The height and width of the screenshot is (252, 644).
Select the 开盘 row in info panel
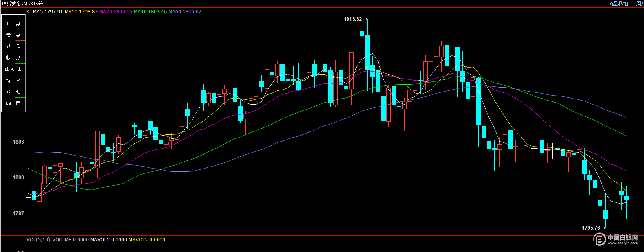[13, 24]
